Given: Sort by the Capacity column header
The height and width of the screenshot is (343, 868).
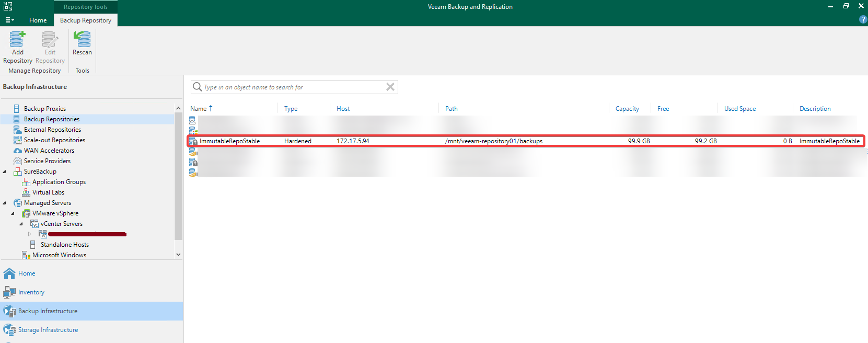Looking at the screenshot, I should click(x=627, y=109).
